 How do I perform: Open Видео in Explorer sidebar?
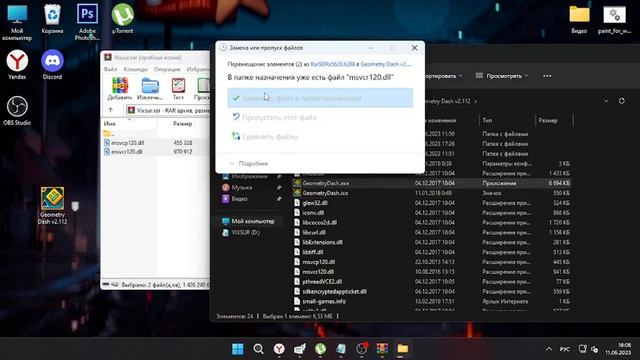click(x=239, y=199)
